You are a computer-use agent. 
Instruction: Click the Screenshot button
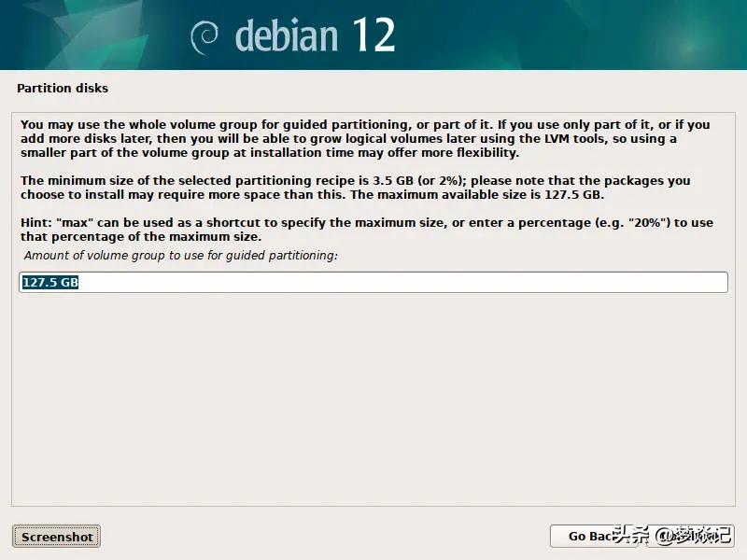(57, 537)
